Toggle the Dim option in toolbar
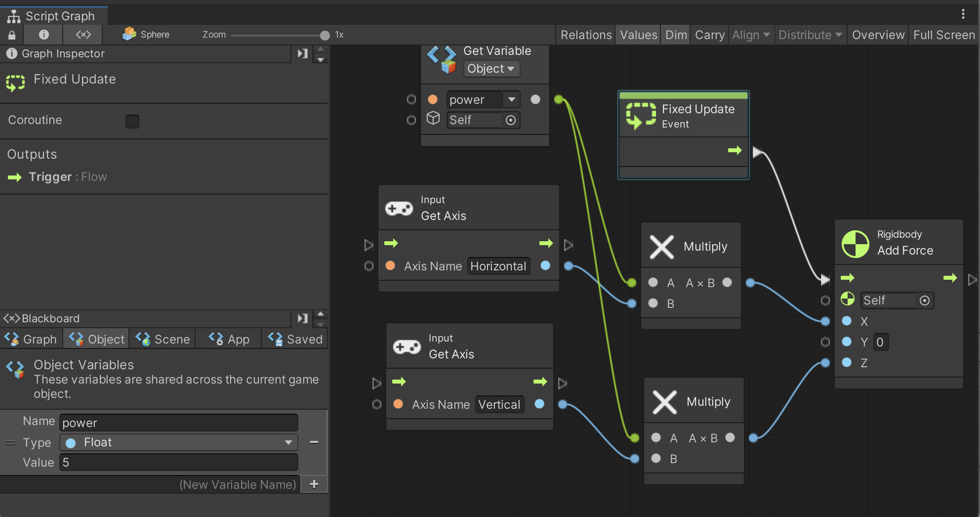The width and height of the screenshot is (980, 517). click(676, 35)
